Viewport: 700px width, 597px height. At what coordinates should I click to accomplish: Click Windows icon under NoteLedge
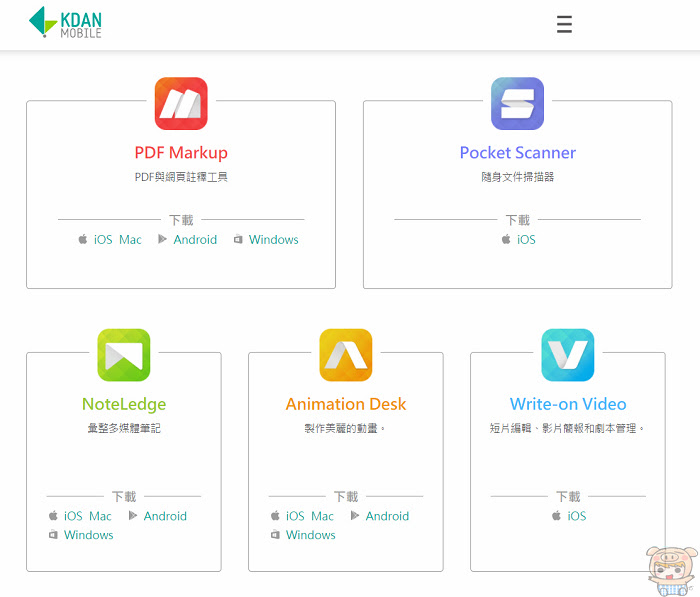click(x=53, y=534)
